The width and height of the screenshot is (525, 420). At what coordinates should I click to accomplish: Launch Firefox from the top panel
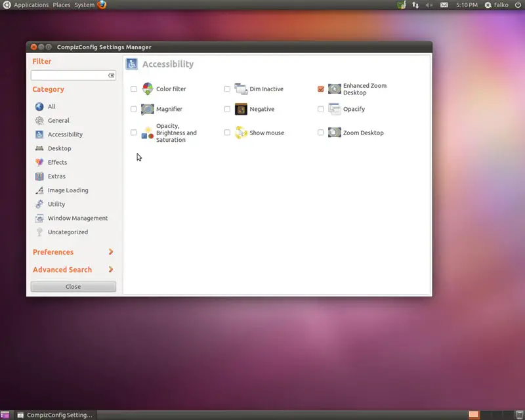pos(102,5)
